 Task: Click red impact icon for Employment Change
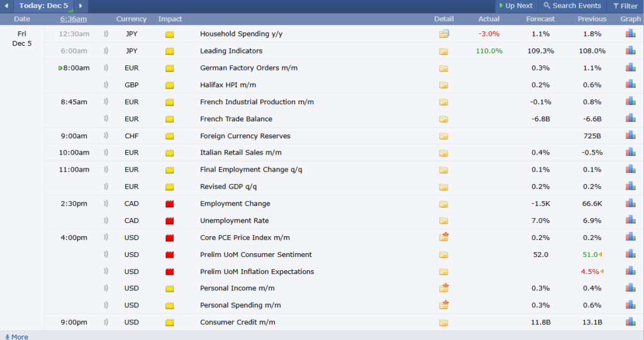click(x=169, y=204)
